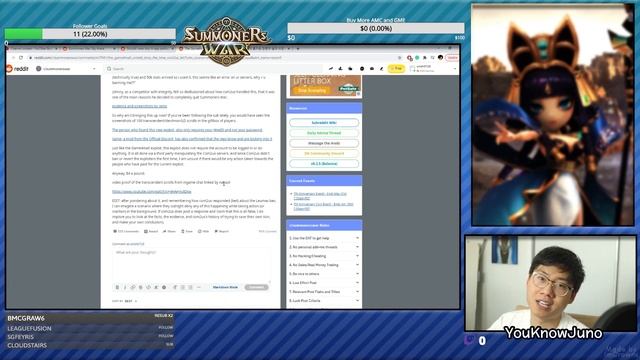Open the YouTube video proof link
Image resolution: width=640 pixels, height=360 pixels.
(x=152, y=191)
